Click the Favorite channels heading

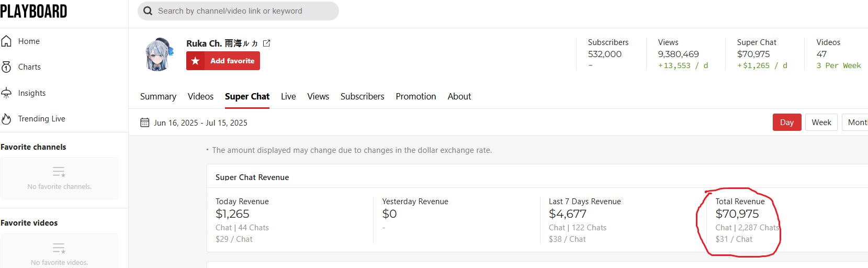(x=33, y=147)
